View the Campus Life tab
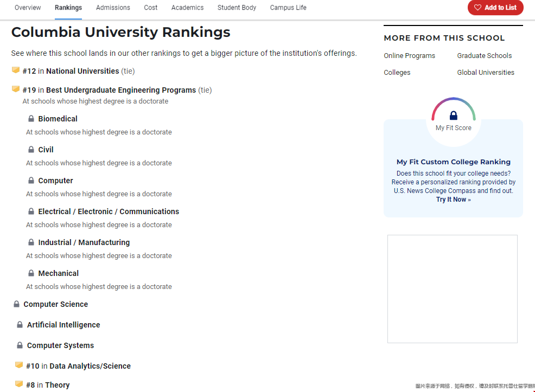The height and width of the screenshot is (392, 535). point(288,8)
